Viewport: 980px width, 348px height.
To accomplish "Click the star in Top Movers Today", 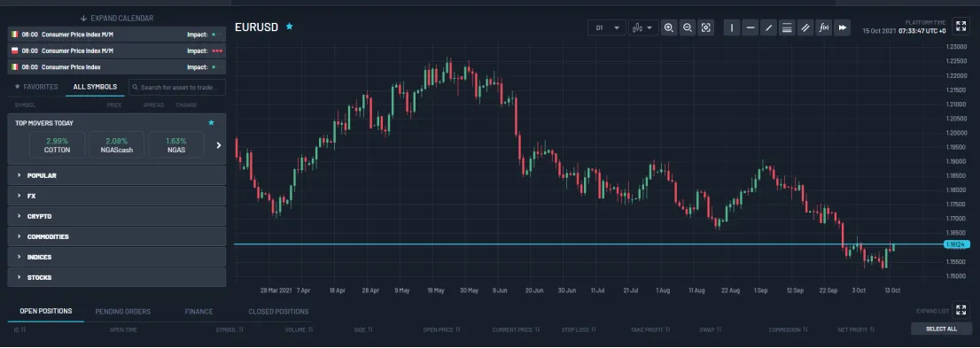I will (x=211, y=123).
